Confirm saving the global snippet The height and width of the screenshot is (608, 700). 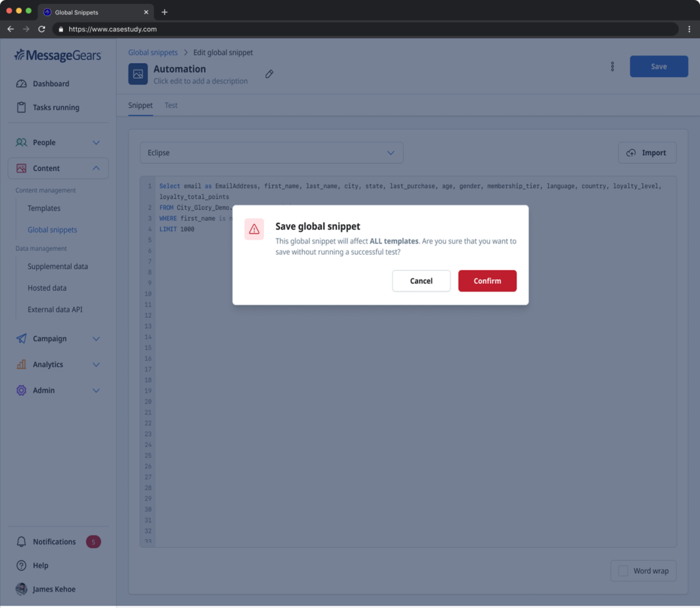487,281
